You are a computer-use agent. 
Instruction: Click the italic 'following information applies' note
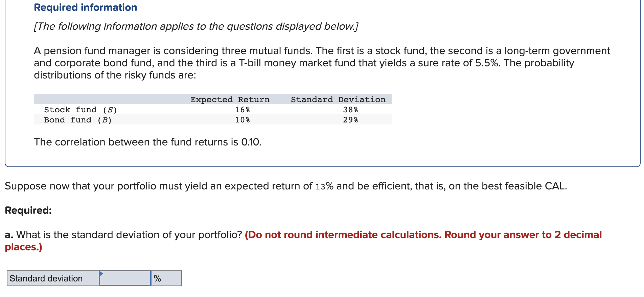pos(196,26)
